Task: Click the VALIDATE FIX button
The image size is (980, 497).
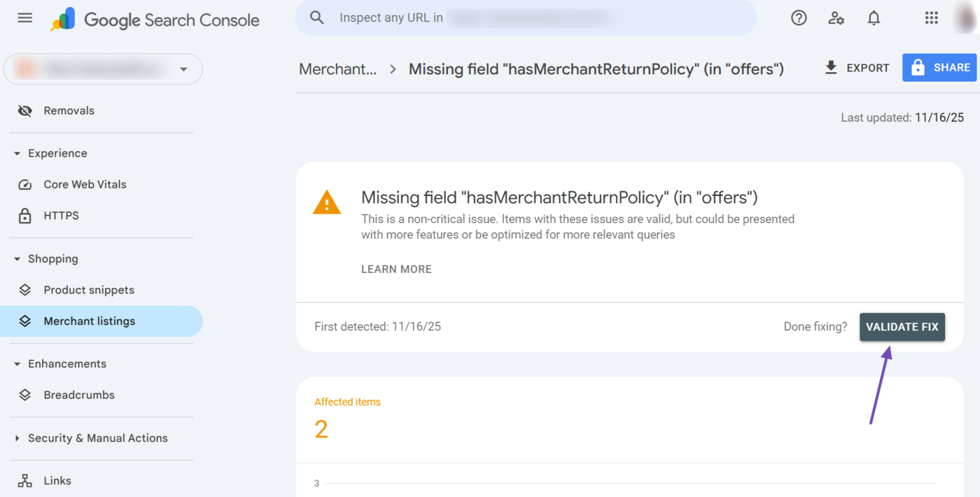Action: tap(902, 326)
